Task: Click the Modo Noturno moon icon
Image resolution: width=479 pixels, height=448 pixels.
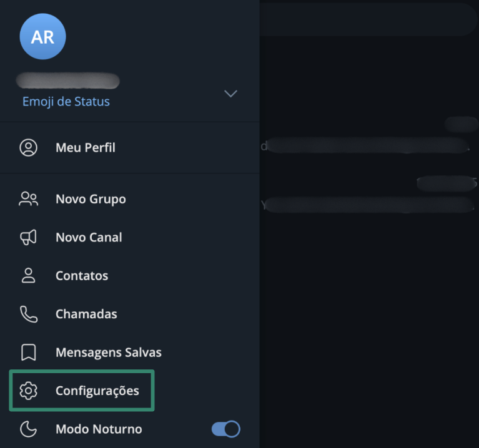Action: [29, 429]
